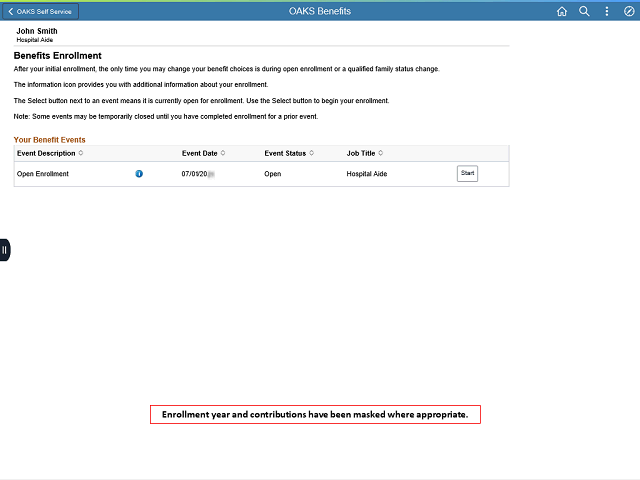Click the Your Benefit Events heading

[x=49, y=140]
